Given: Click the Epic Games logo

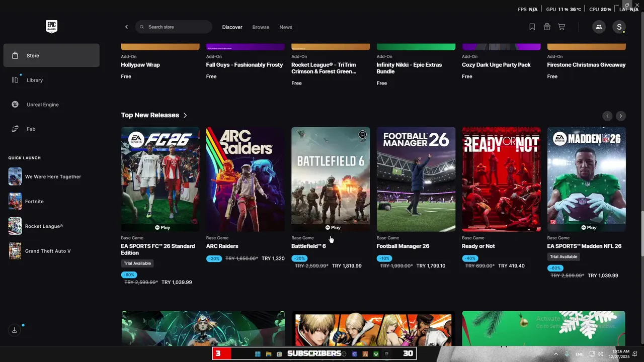Looking at the screenshot, I should [51, 27].
